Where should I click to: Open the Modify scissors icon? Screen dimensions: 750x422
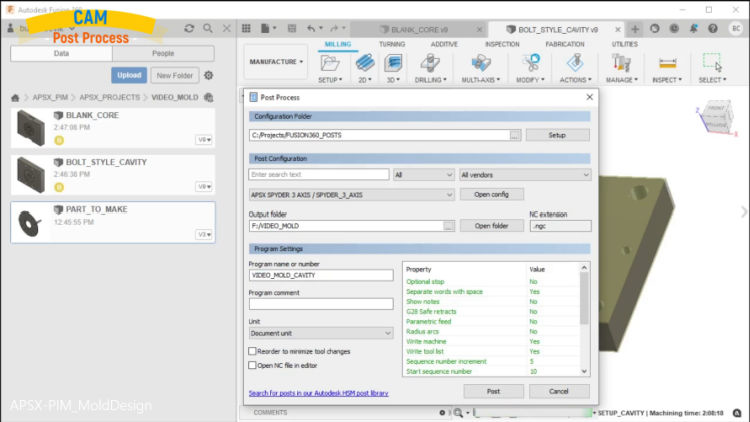530,63
